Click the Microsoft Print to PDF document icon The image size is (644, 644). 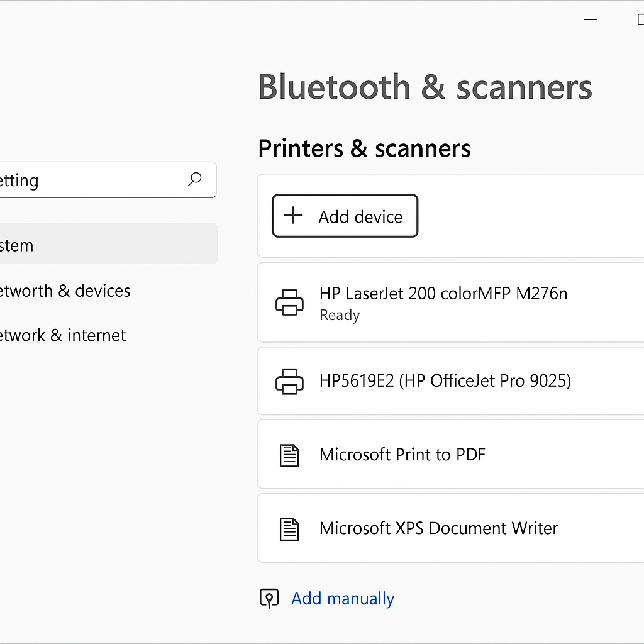click(x=289, y=455)
